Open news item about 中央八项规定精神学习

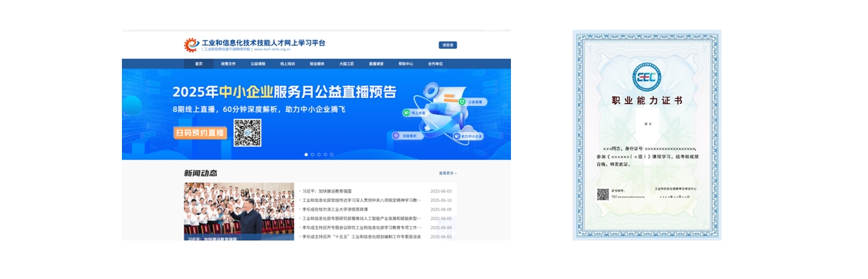(362, 201)
